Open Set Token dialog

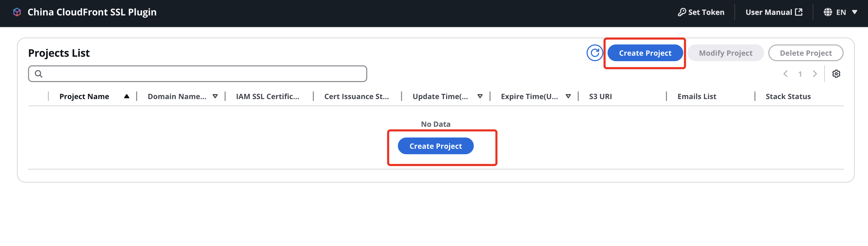click(701, 12)
